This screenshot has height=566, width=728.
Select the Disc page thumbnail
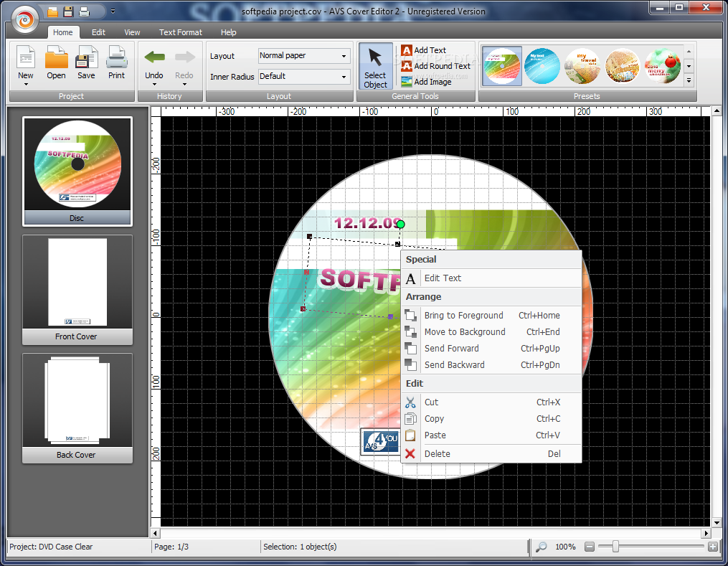click(77, 171)
